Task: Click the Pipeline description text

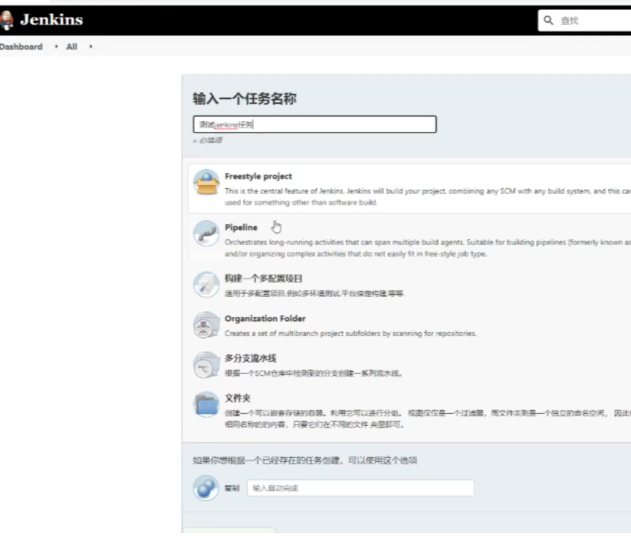Action: tap(428, 248)
